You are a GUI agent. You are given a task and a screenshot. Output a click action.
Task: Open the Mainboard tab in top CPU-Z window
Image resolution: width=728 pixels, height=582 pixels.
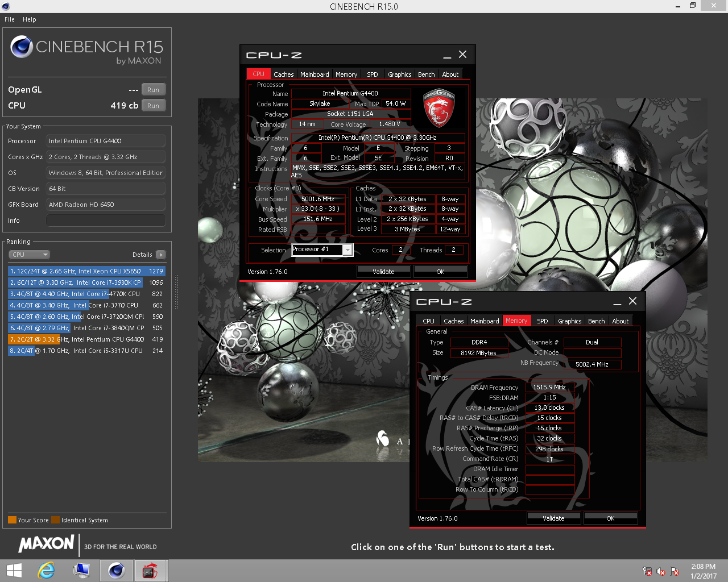coord(315,74)
